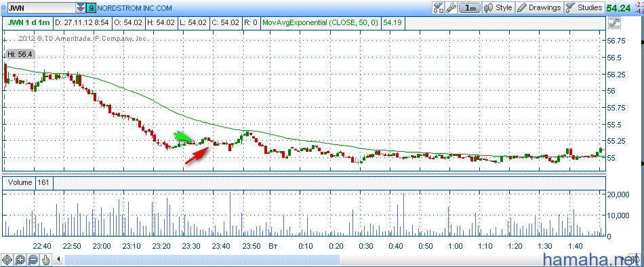Click the zoom in magnifier icon
This screenshot has height=267, width=644.
(x=20, y=260)
